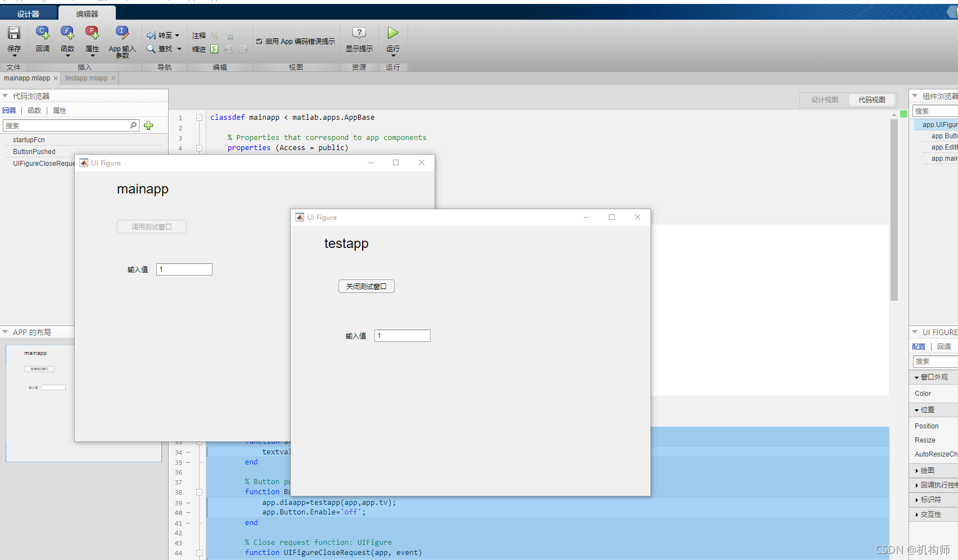Click the 显示提示 help bubble icon
The height and width of the screenshot is (560, 958).
coord(359,33)
